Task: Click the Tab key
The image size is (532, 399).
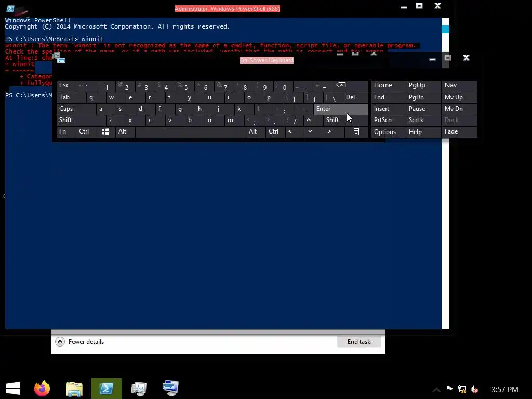Action: tap(71, 98)
